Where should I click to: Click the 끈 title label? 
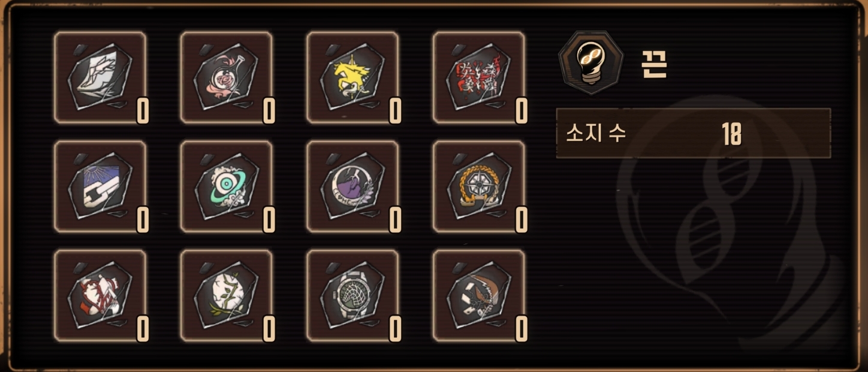pos(654,64)
